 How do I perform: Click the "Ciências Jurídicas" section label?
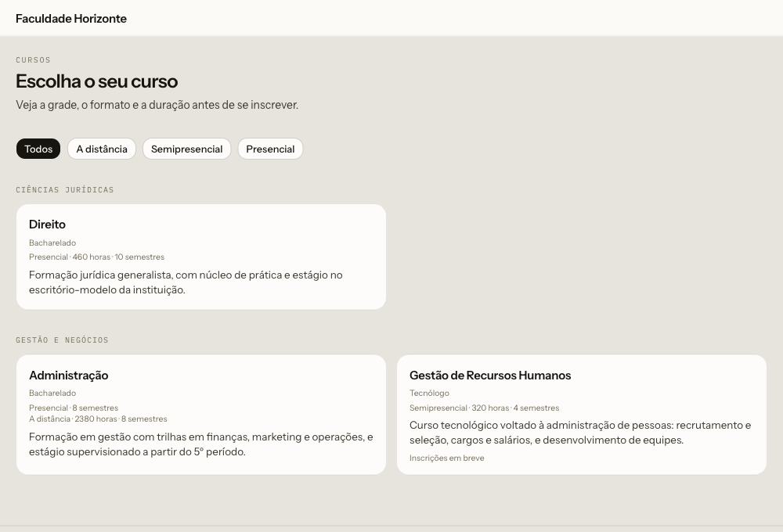click(65, 189)
